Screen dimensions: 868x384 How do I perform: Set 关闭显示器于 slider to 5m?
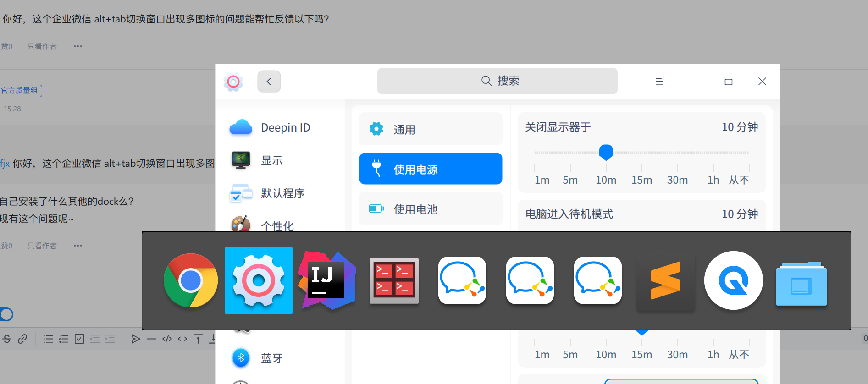pos(570,180)
